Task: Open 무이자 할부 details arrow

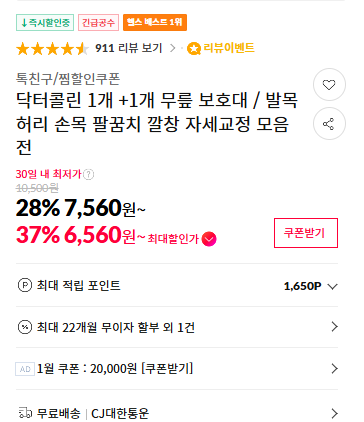Action: point(335,327)
